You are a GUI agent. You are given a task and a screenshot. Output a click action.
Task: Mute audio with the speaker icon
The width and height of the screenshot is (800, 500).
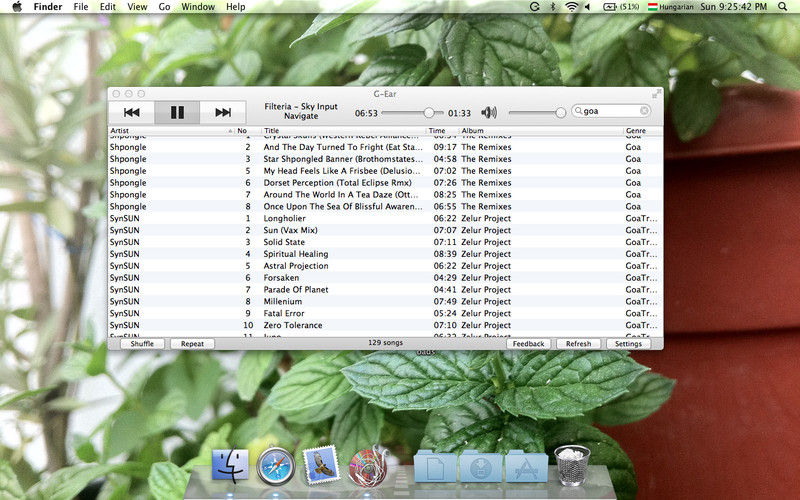pyautogui.click(x=489, y=112)
